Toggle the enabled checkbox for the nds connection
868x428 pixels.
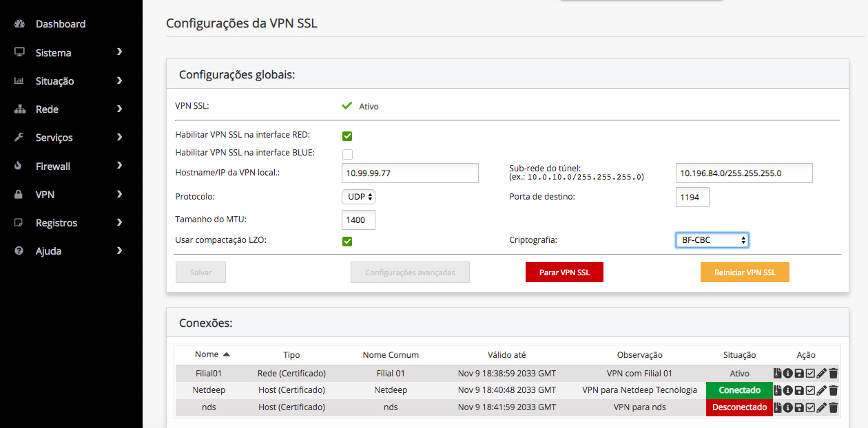click(810, 408)
